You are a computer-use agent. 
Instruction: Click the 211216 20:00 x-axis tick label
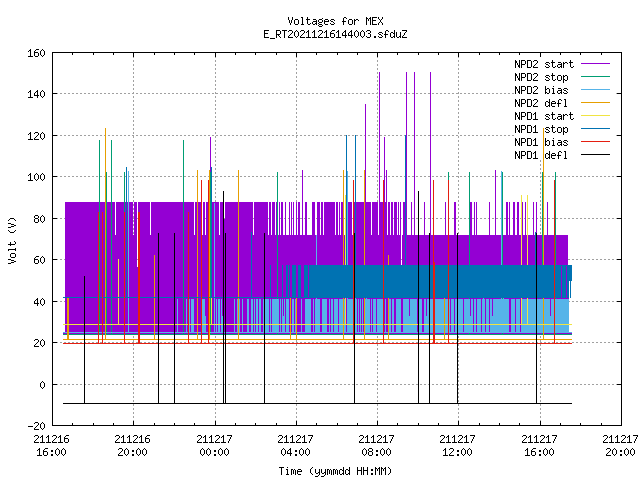(x=133, y=445)
